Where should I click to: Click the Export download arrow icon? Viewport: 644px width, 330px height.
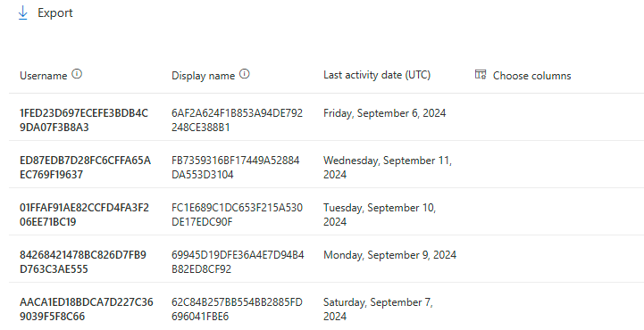coord(23,12)
